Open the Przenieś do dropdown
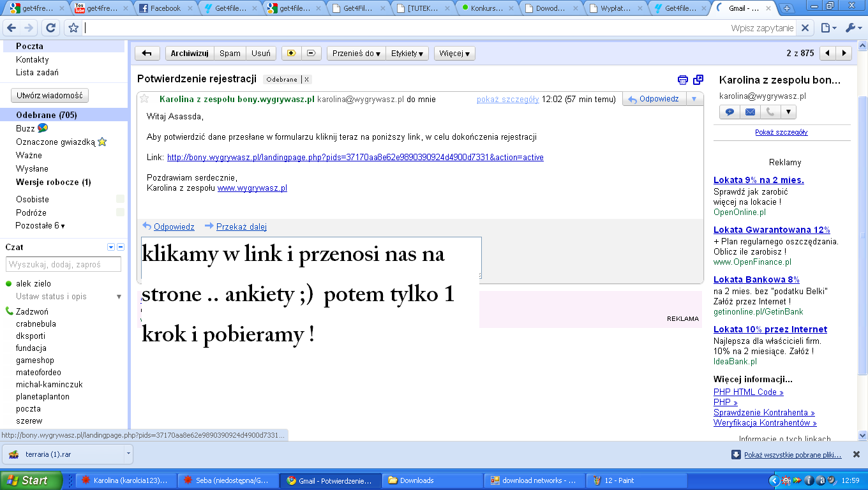The image size is (868, 490). click(x=356, y=54)
